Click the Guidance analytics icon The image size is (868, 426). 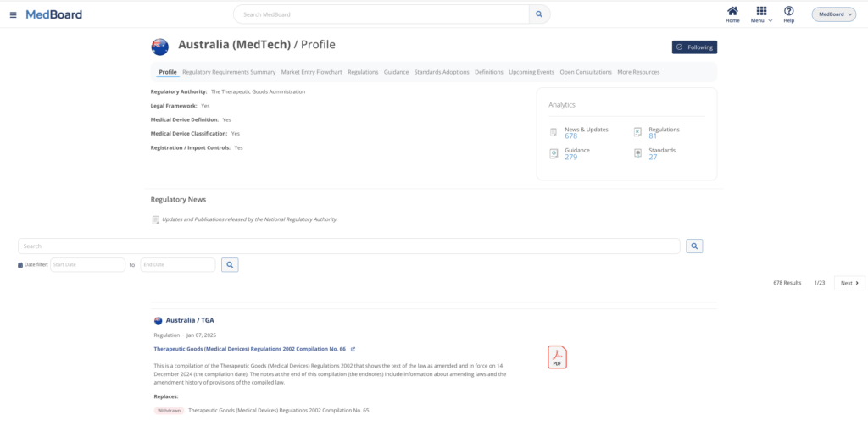point(553,154)
